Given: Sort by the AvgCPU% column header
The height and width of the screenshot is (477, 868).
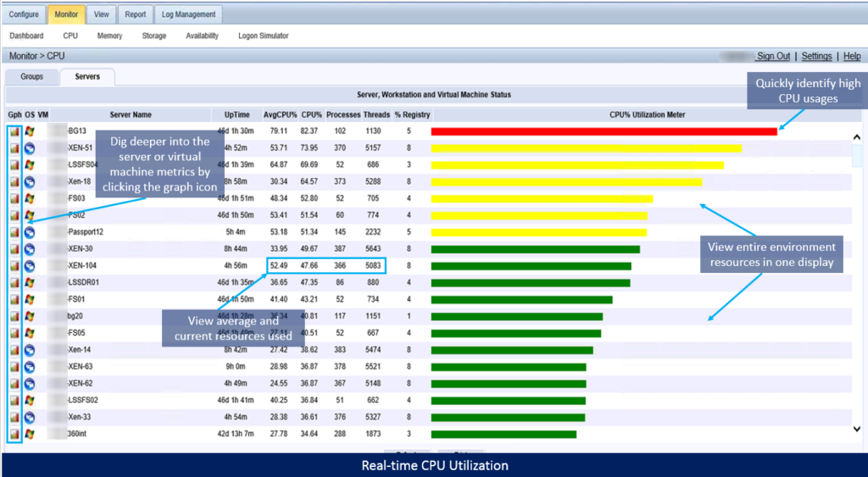Looking at the screenshot, I should pyautogui.click(x=279, y=114).
